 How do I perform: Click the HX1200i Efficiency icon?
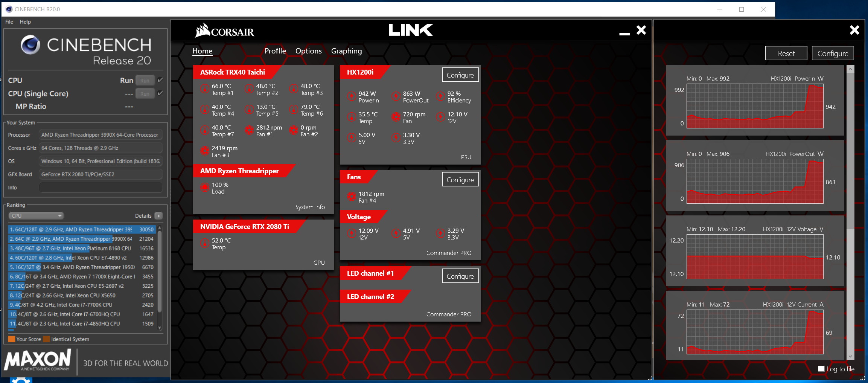(440, 97)
